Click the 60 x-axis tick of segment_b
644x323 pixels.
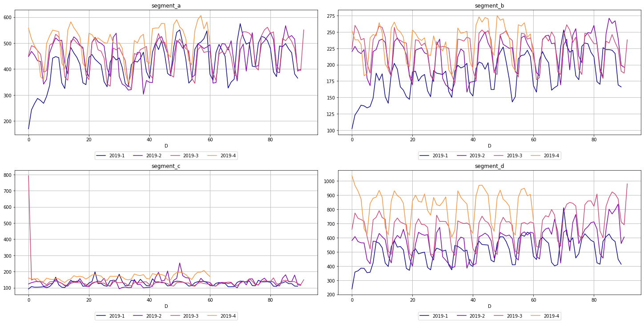533,139
